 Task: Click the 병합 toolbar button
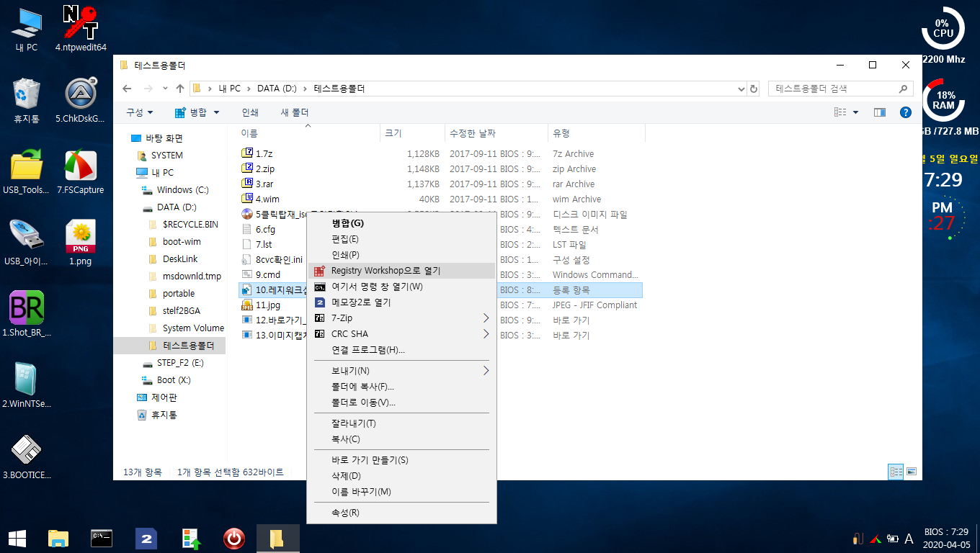[x=191, y=112]
